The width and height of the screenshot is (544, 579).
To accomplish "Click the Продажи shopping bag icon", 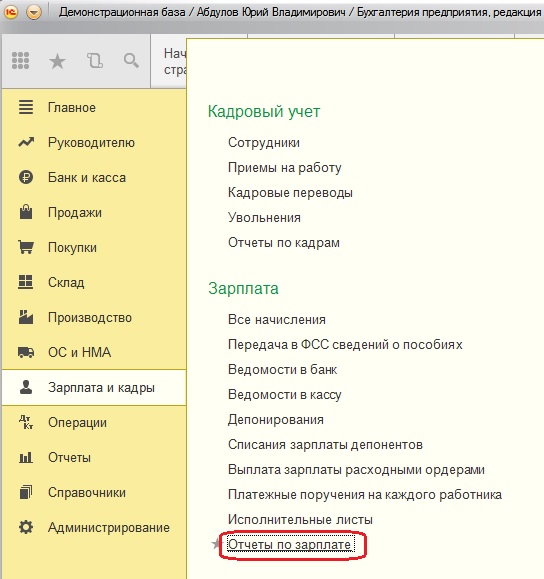I will (x=26, y=212).
